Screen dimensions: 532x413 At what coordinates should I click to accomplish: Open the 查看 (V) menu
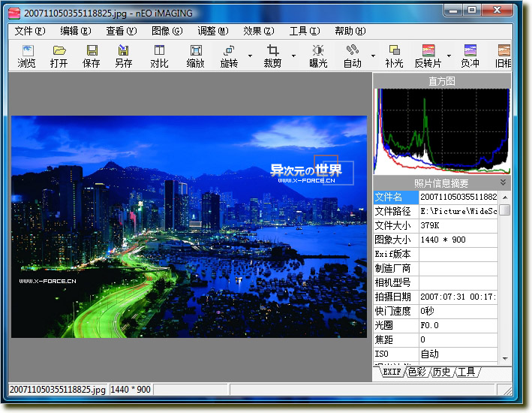tap(121, 32)
